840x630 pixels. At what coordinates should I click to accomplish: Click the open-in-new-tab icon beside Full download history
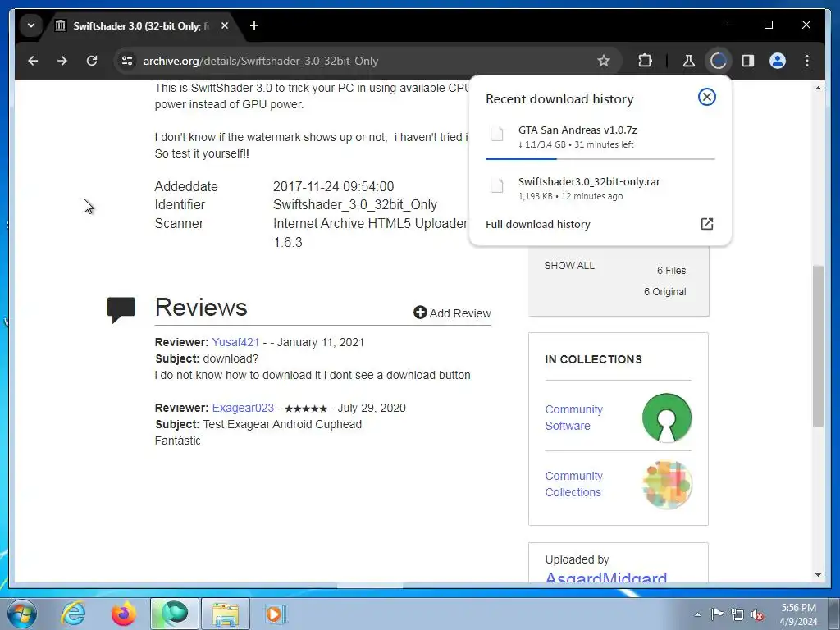point(706,224)
